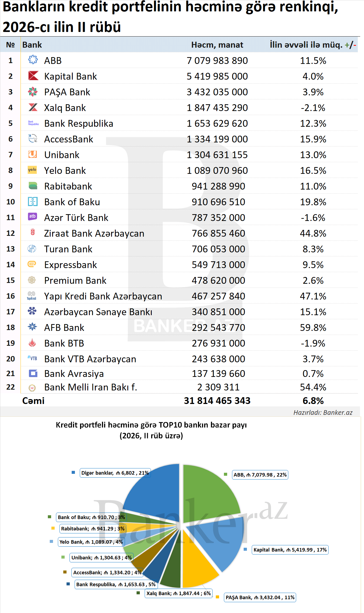This screenshot has height=613, width=364.
Task: Click the AFB Bank star logo
Action: pyautogui.click(x=32, y=327)
